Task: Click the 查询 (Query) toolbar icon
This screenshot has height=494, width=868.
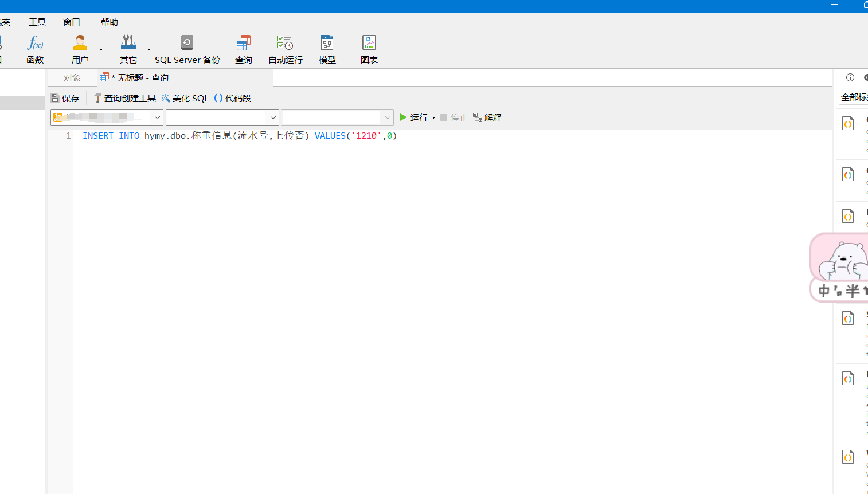Action: click(x=243, y=49)
